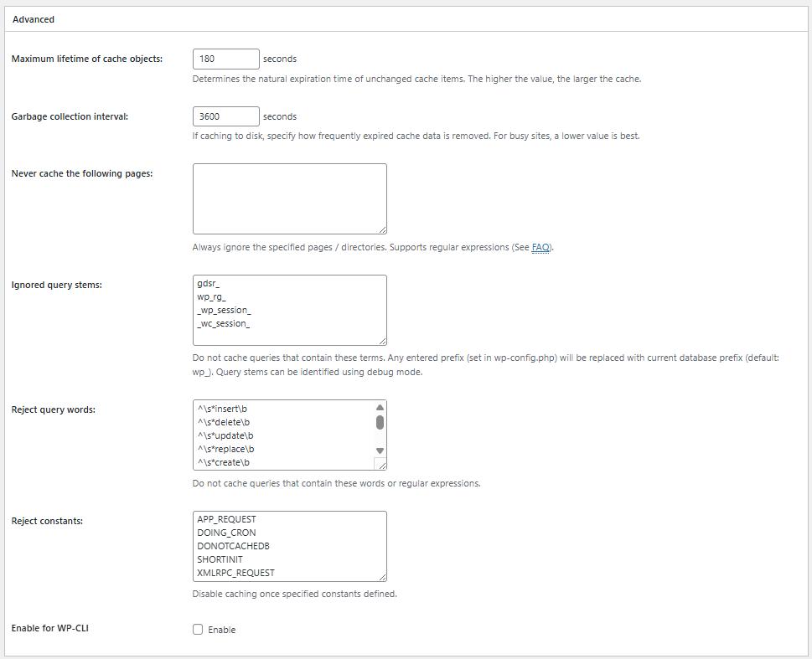812x659 pixels.
Task: Click the Reject query words scrollbar thumb
Action: tap(380, 422)
